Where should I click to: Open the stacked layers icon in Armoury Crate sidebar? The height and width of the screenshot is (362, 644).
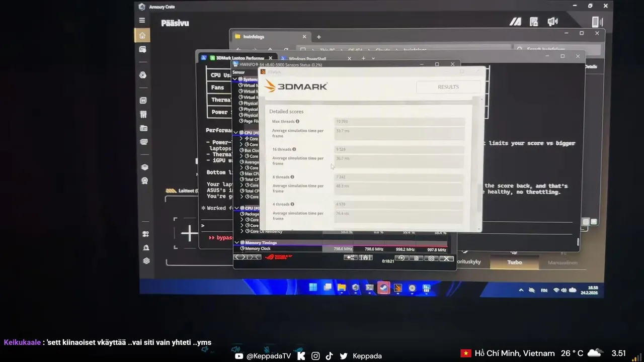click(144, 167)
